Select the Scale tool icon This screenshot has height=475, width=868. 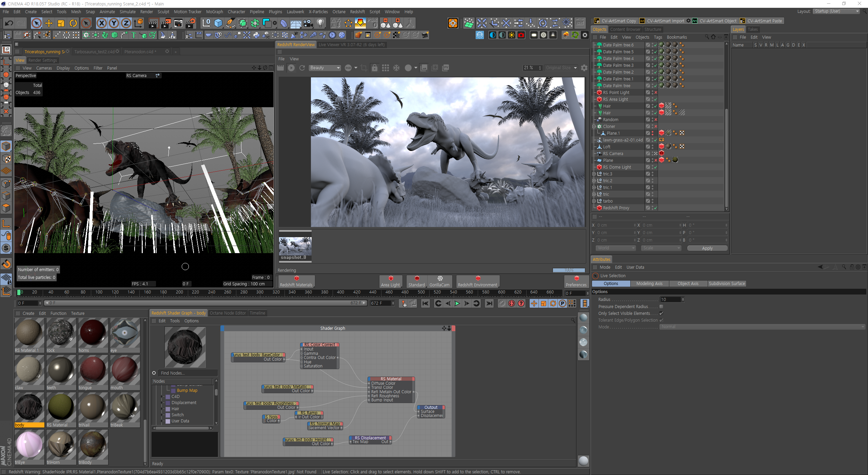61,23
